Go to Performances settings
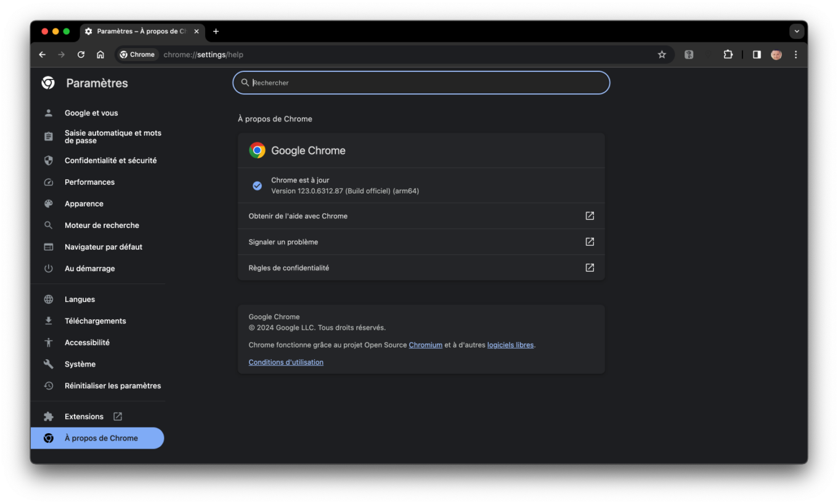The height and width of the screenshot is (504, 838). coord(99,182)
